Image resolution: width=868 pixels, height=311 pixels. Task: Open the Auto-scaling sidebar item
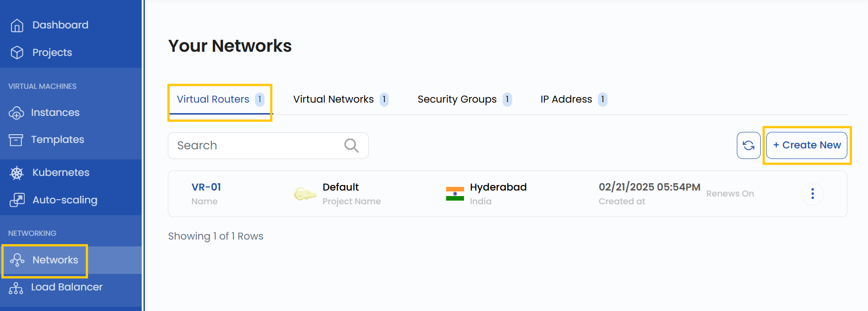(65, 200)
